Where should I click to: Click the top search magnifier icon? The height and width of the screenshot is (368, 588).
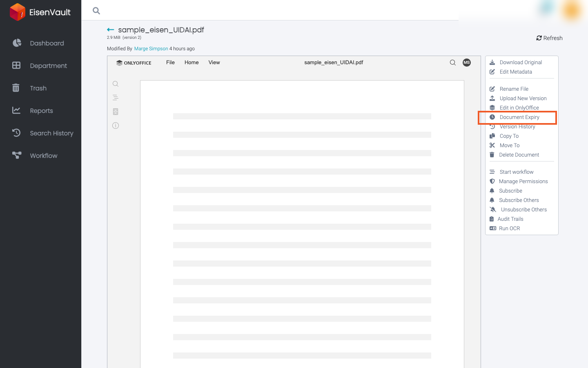[x=96, y=11]
